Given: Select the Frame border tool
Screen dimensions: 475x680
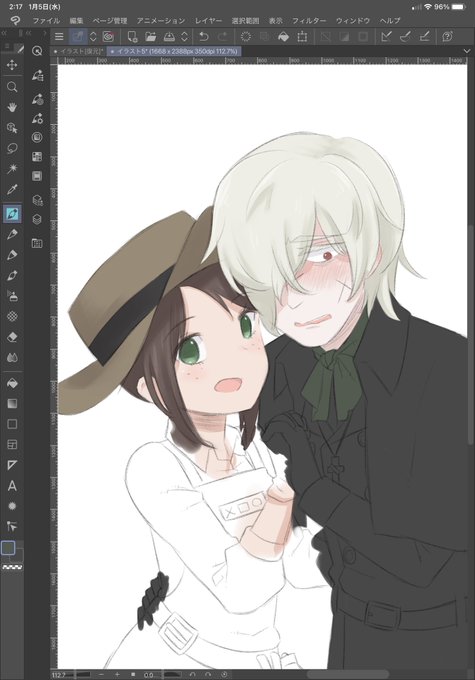Looking at the screenshot, I should click(x=12, y=445).
